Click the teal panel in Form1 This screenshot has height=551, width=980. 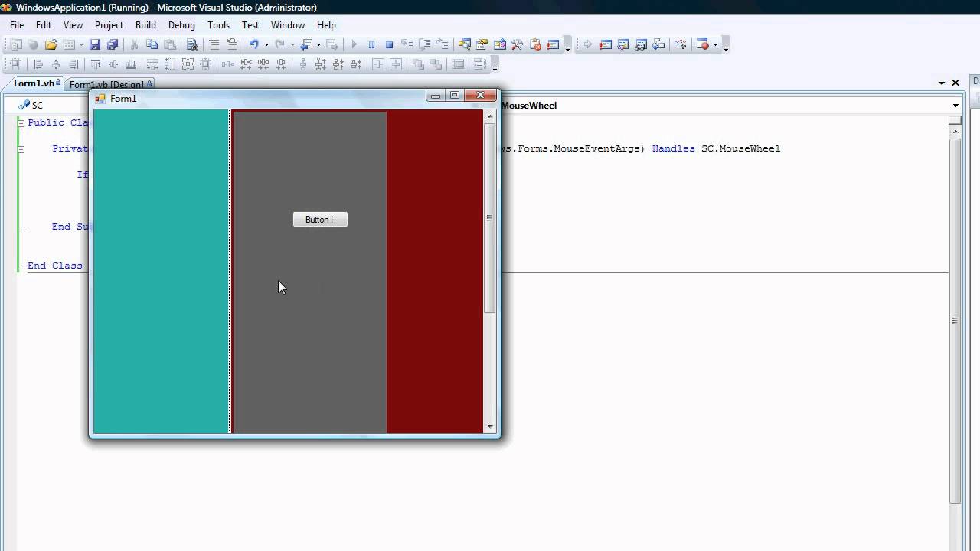pyautogui.click(x=162, y=272)
